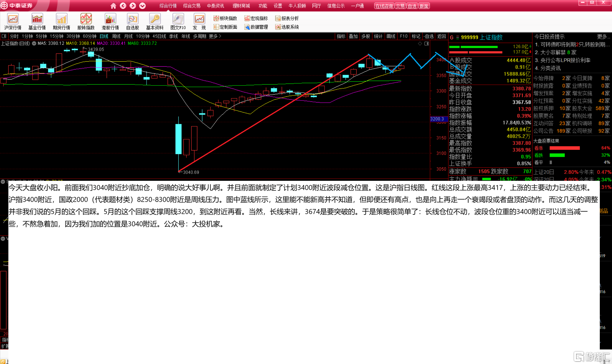The width and height of the screenshot is (612, 364).
Task: Open the 设置 menu
Action: (x=278, y=6)
